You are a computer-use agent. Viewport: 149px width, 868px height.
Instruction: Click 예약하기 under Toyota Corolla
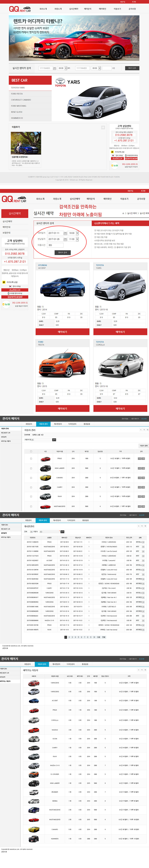(x=120, y=409)
